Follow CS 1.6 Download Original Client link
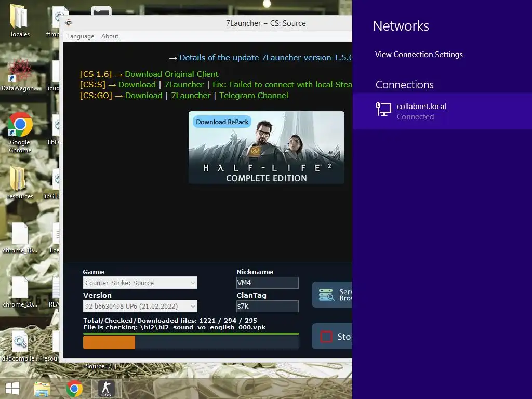This screenshot has height=399, width=532. [171, 74]
